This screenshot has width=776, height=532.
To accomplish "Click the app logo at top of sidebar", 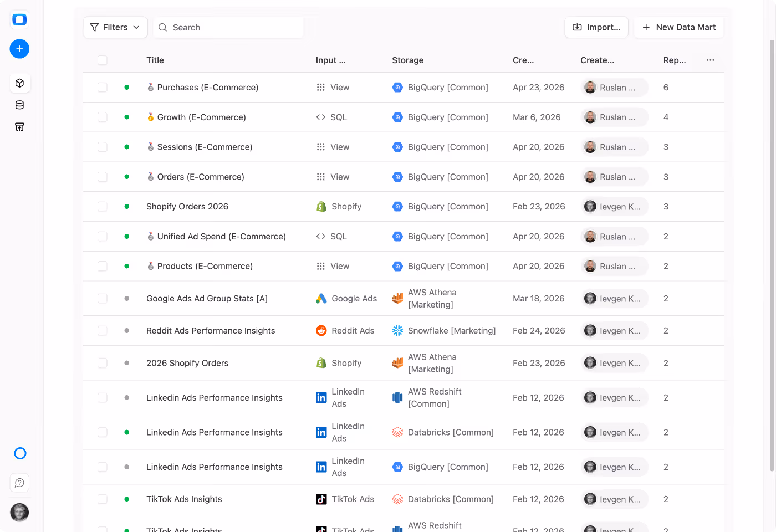I will (x=19, y=20).
